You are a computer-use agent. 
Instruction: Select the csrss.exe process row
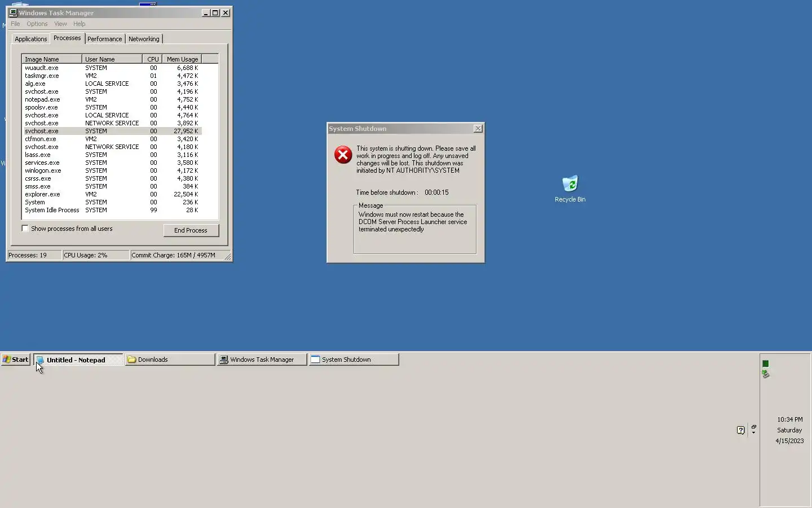point(112,178)
